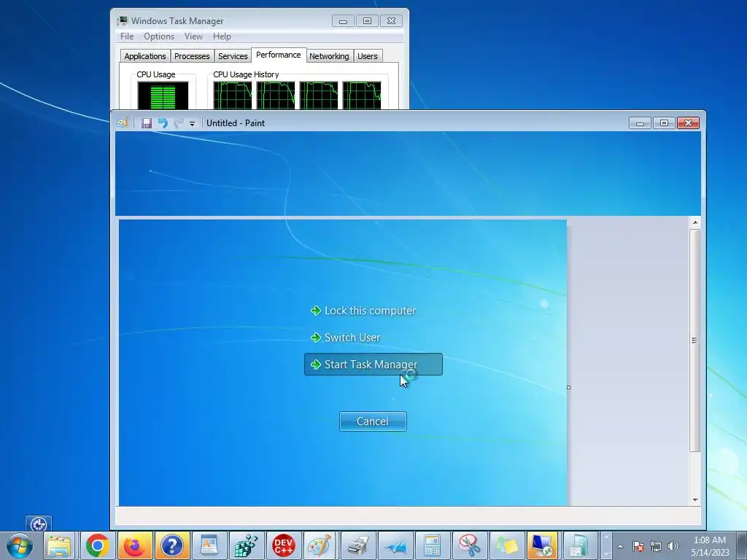Launch Google Chrome from the taskbar

pos(98,545)
